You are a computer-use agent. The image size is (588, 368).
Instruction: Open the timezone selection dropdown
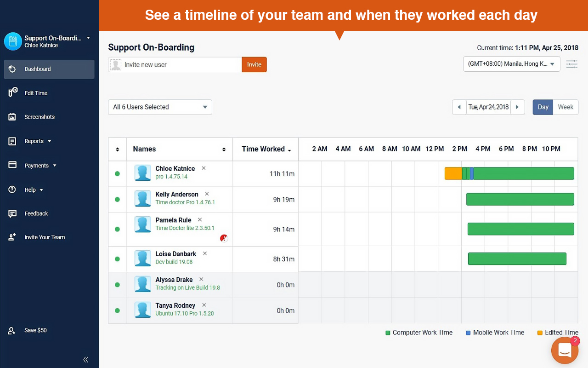511,64
